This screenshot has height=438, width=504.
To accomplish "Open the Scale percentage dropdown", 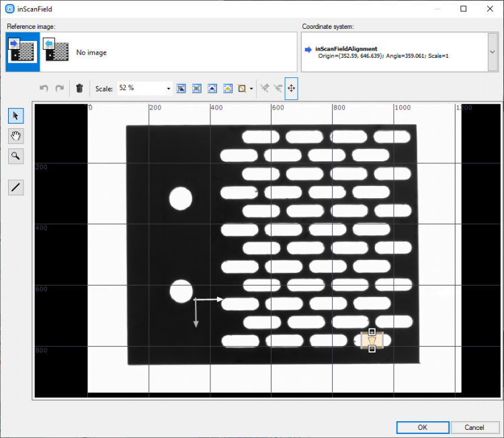I will (168, 88).
